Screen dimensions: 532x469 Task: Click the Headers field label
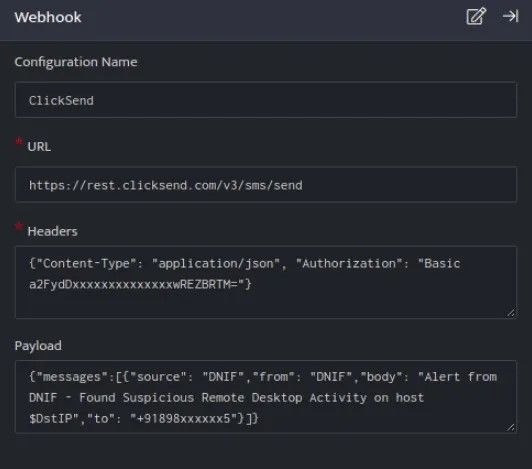pyautogui.click(x=52, y=231)
